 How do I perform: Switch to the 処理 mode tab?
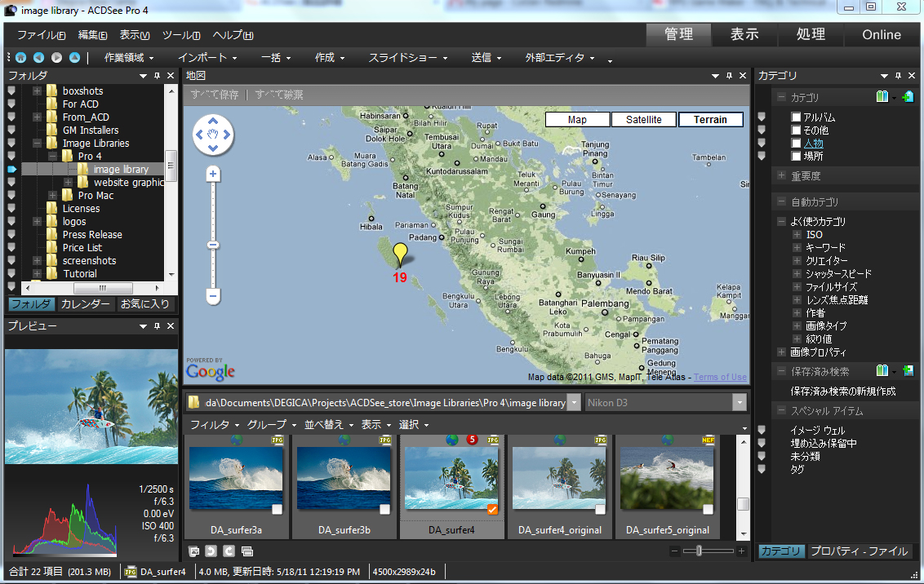[811, 34]
